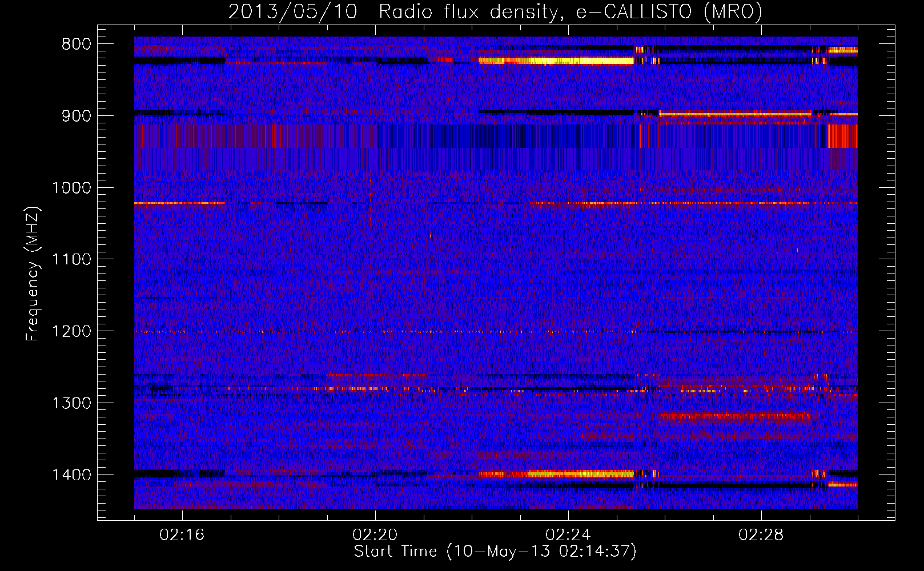Select the 1200 frequency axis label

pos(71,332)
